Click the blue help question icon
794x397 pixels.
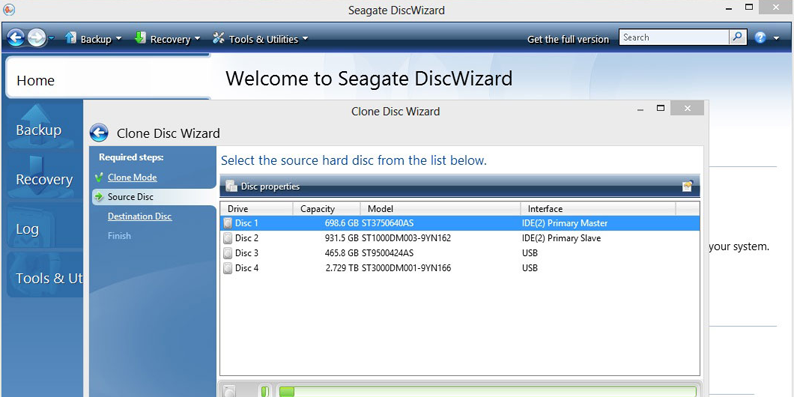(760, 37)
